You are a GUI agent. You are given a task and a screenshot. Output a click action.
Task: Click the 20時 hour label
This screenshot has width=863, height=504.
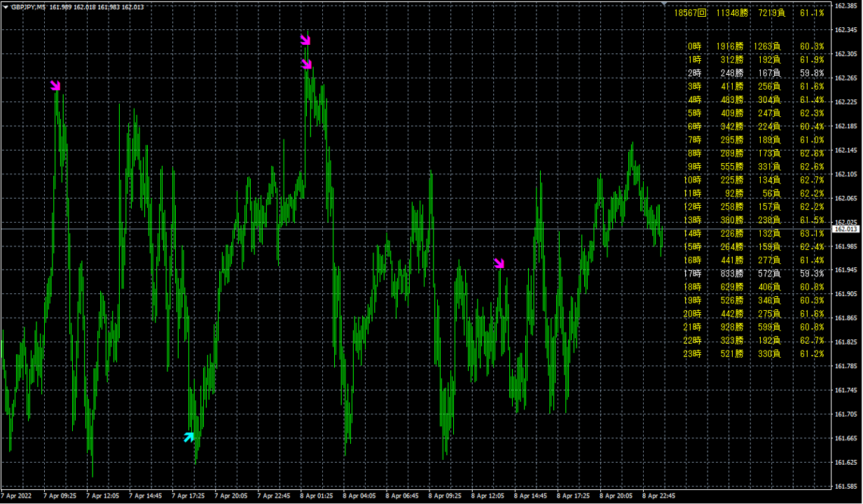(x=691, y=314)
